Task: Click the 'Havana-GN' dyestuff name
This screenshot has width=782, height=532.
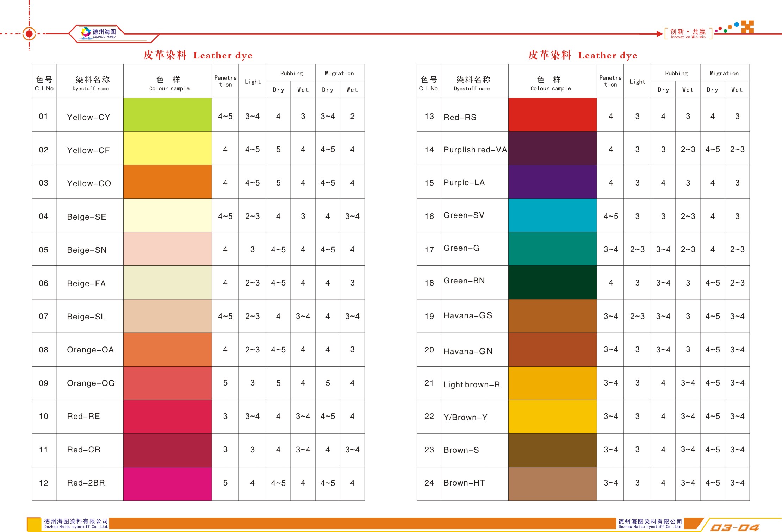Action: coord(468,351)
